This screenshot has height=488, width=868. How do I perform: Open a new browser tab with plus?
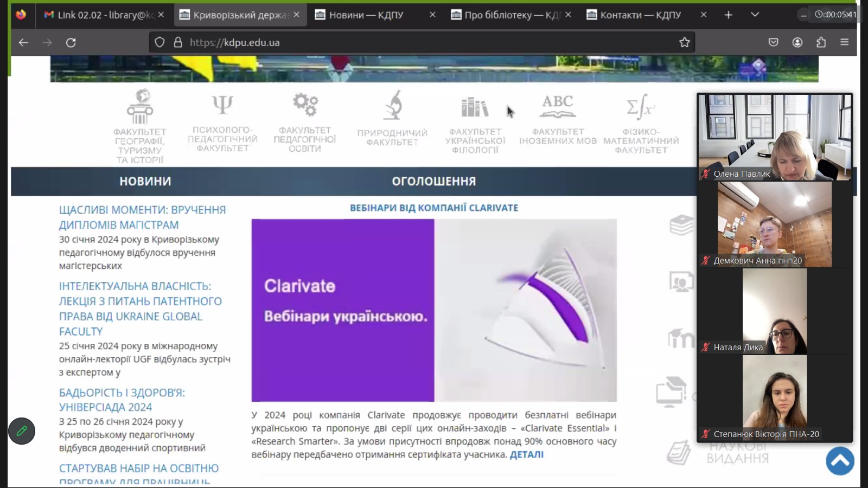728,15
